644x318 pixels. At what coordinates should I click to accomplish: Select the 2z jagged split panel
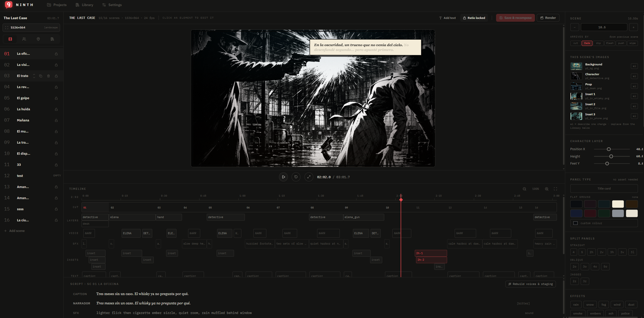pos(574,281)
